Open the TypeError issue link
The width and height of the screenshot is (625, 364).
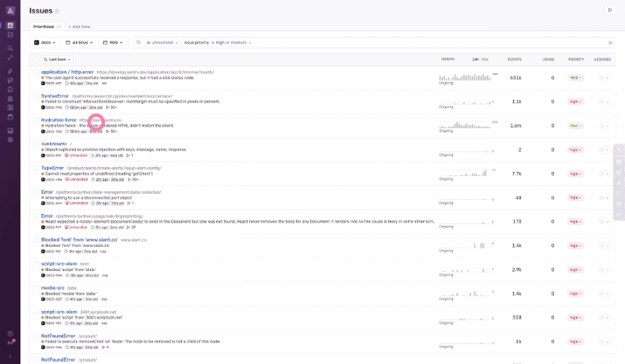52,168
